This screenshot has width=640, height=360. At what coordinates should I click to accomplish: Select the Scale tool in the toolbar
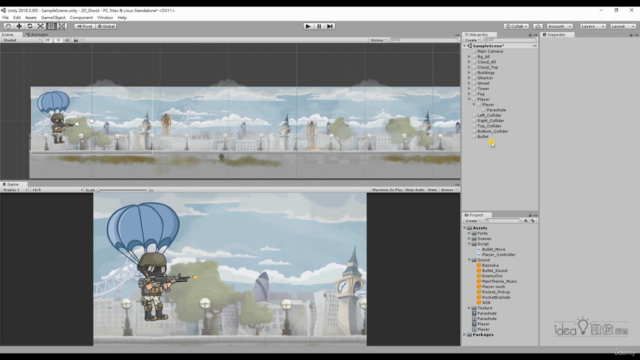tap(40, 26)
